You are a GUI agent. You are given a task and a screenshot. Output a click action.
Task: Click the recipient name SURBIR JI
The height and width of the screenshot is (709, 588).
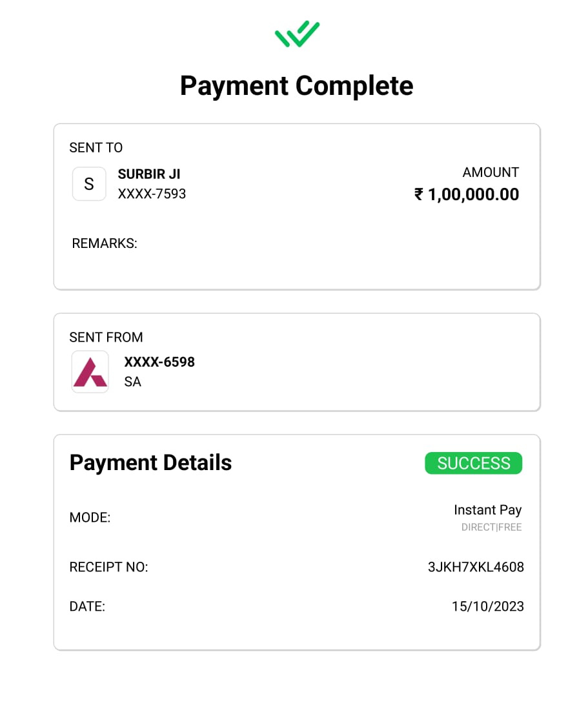[x=149, y=174]
